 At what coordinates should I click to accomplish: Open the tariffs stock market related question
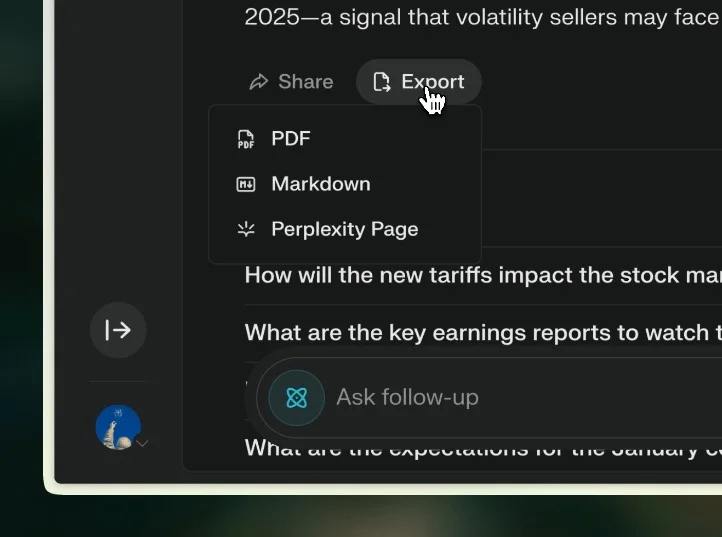(480, 275)
